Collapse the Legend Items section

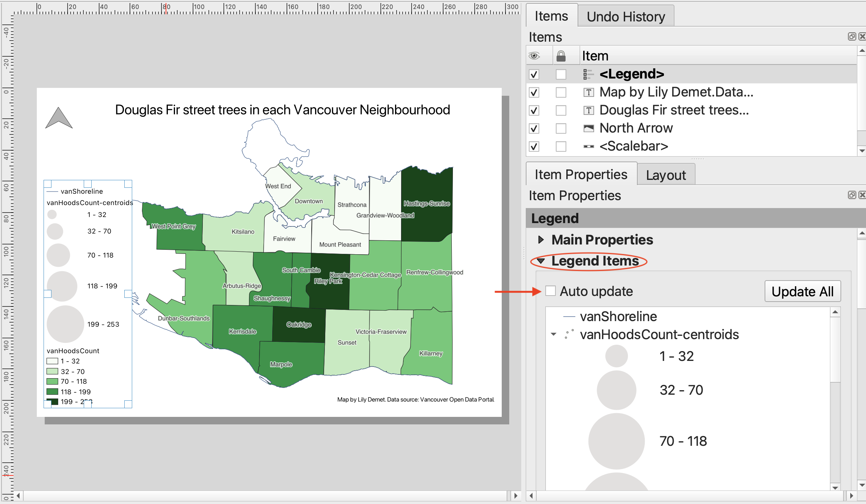(541, 261)
